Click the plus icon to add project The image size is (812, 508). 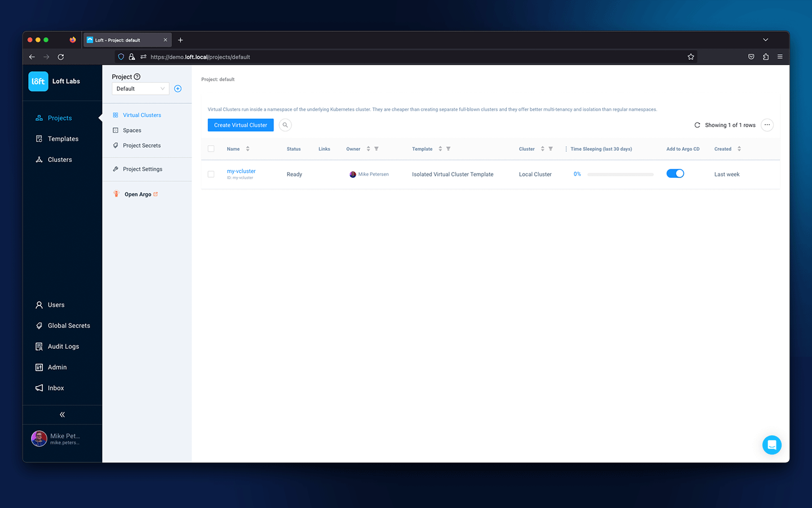click(178, 89)
